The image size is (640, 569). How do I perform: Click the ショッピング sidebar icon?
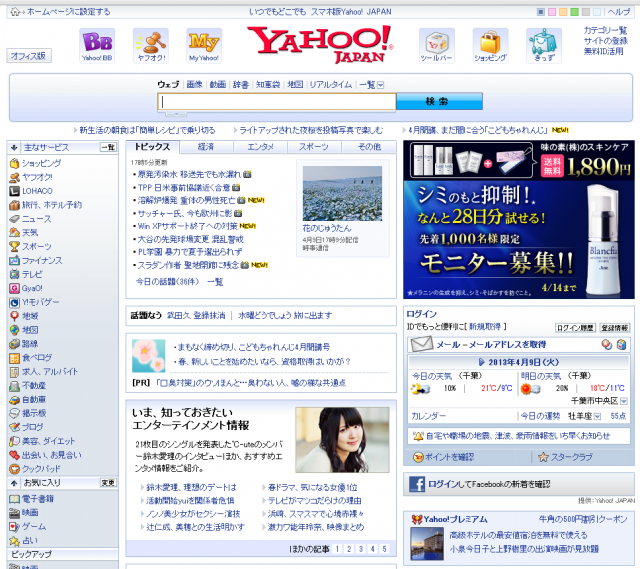14,163
